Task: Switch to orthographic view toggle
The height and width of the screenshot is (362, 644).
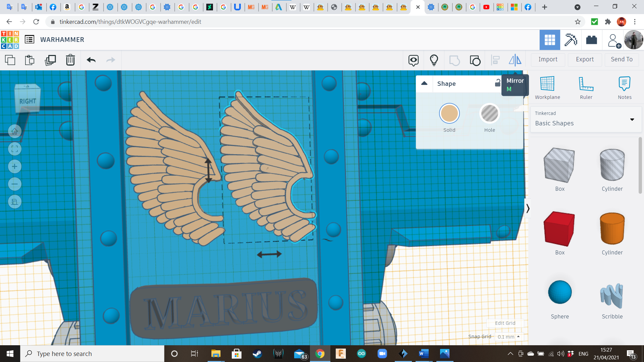Action: pos(15,202)
